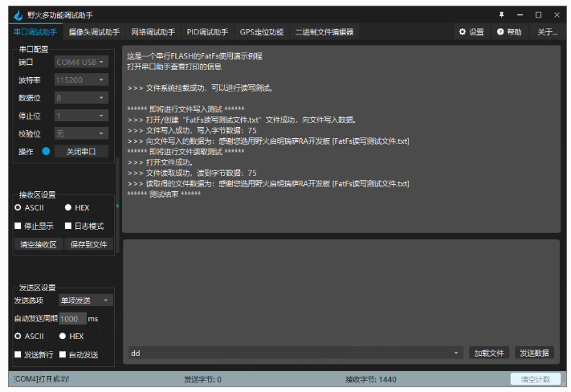
Task: Enable the 停止显示 checkbox
Action: [x=18, y=226]
